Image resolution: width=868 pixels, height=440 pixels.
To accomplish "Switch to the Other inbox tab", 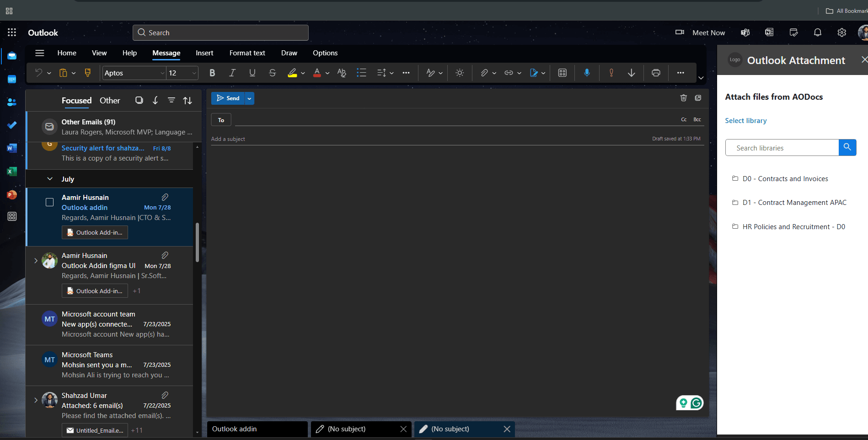I will point(110,101).
